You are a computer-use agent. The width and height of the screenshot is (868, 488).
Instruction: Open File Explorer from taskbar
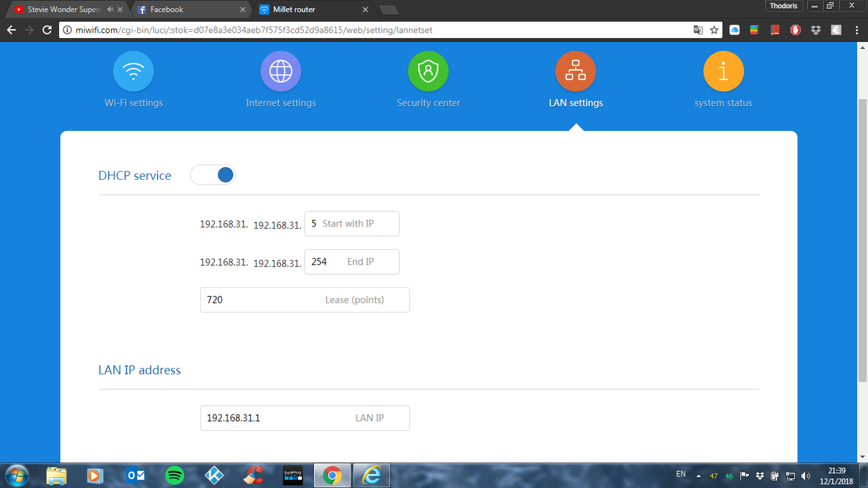pyautogui.click(x=56, y=476)
